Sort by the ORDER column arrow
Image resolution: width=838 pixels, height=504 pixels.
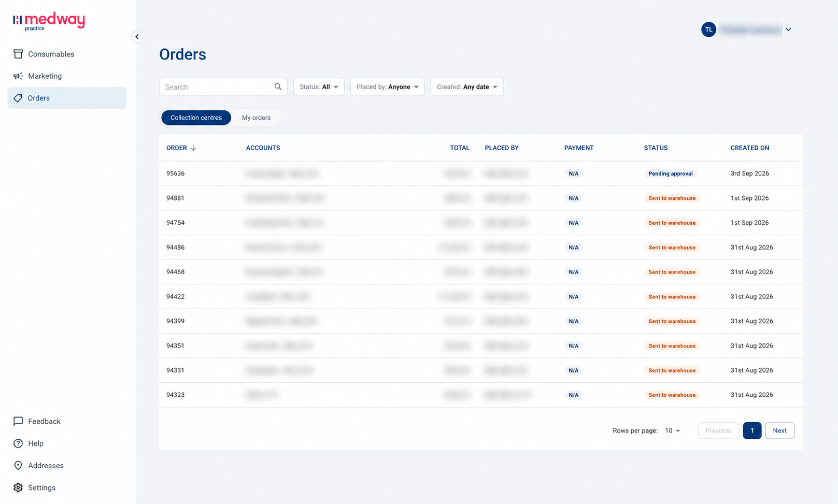click(193, 148)
